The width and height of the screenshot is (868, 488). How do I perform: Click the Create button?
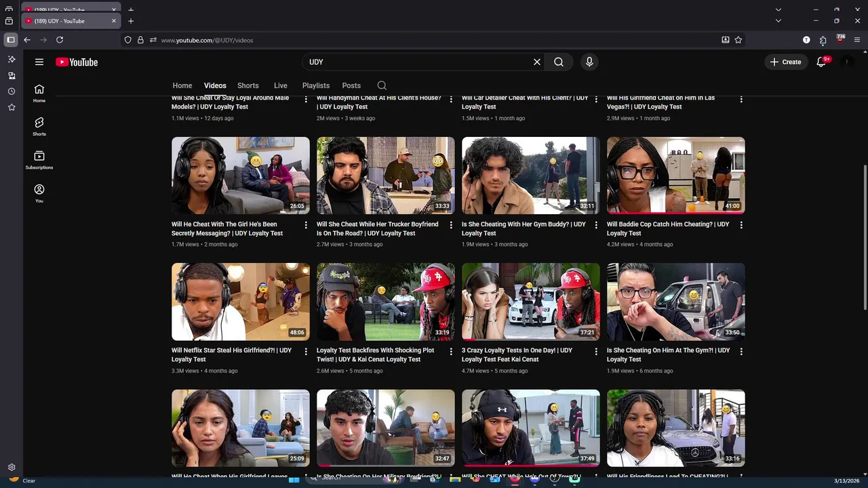pos(785,62)
